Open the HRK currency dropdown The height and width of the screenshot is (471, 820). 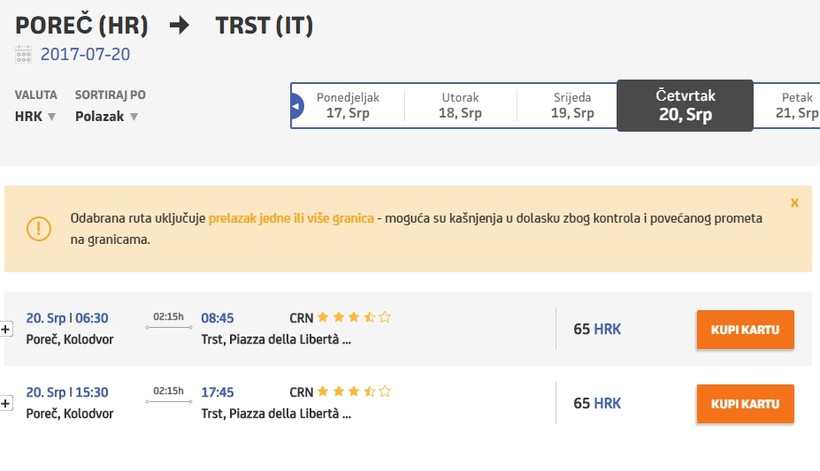[36, 116]
